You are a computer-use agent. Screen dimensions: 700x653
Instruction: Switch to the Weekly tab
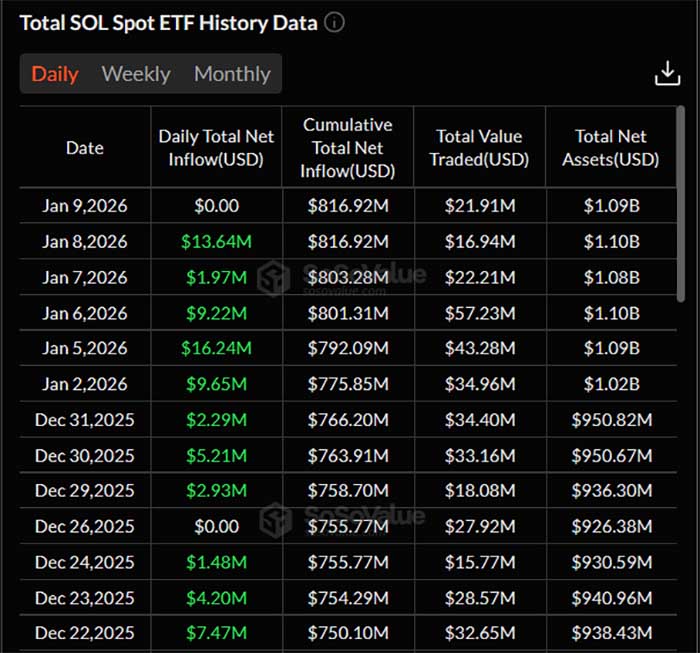click(136, 74)
